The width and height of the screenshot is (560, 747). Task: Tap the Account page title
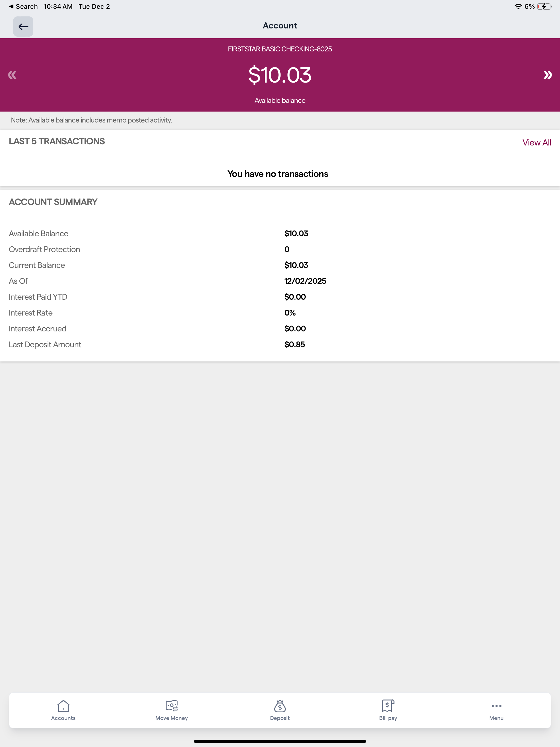click(280, 26)
